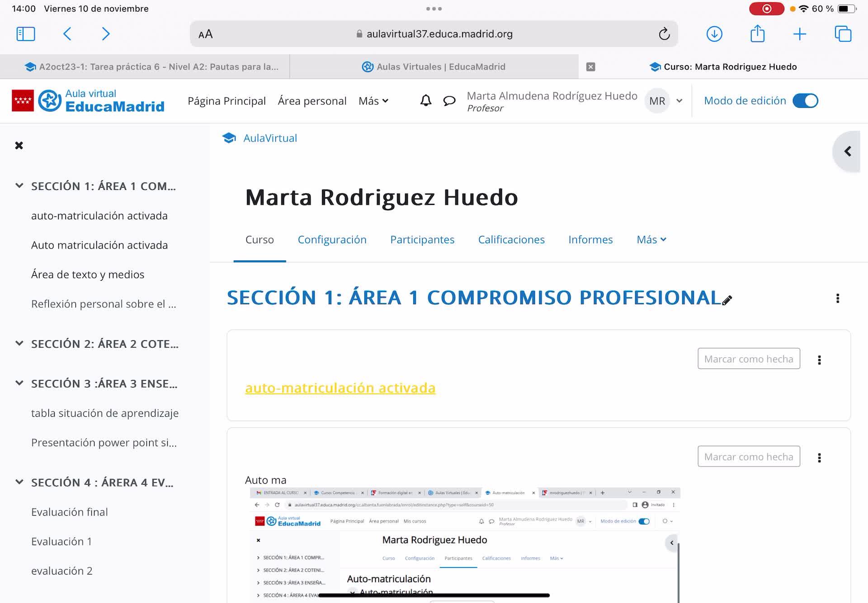Mark the second activity as done

coord(748,457)
